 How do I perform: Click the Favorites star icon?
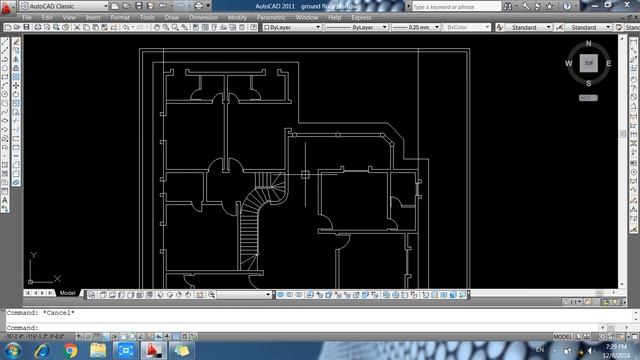549,6
